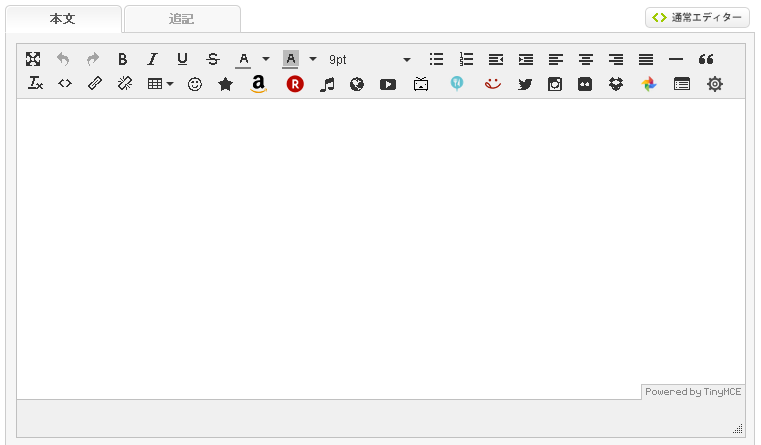Open the emoticon smiley picker
Image resolution: width=761 pixels, height=445 pixels.
point(195,84)
